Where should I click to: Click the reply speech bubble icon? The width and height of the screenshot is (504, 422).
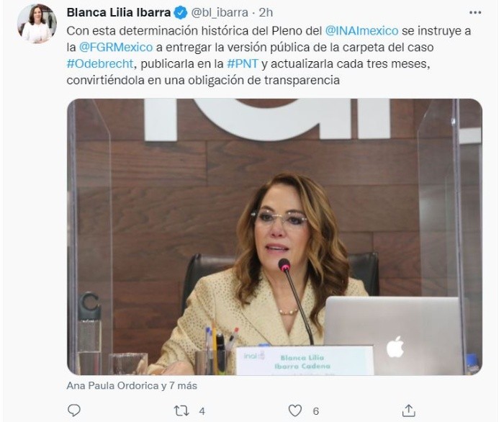[74, 410]
